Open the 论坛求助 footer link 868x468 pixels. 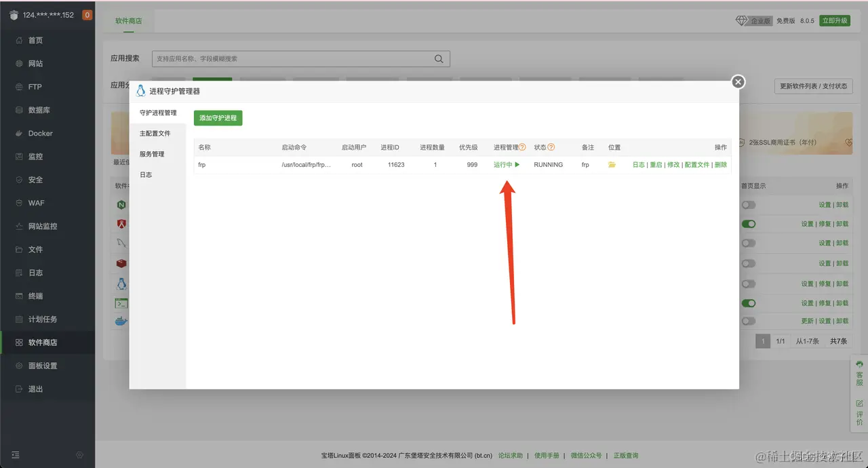(511, 456)
